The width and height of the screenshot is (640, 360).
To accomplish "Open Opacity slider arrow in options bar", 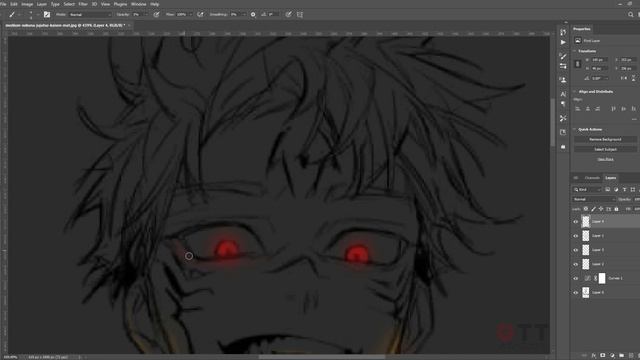I will coord(147,14).
